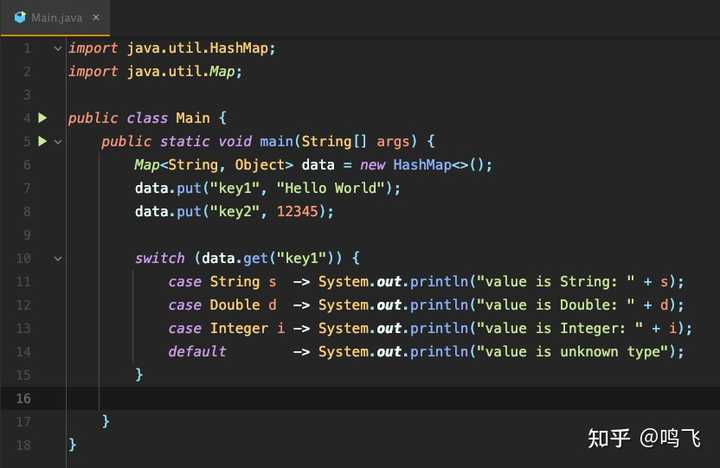Viewport: 720px width, 468px height.
Task: Click the "value is Integer: " string
Action: tap(560, 328)
